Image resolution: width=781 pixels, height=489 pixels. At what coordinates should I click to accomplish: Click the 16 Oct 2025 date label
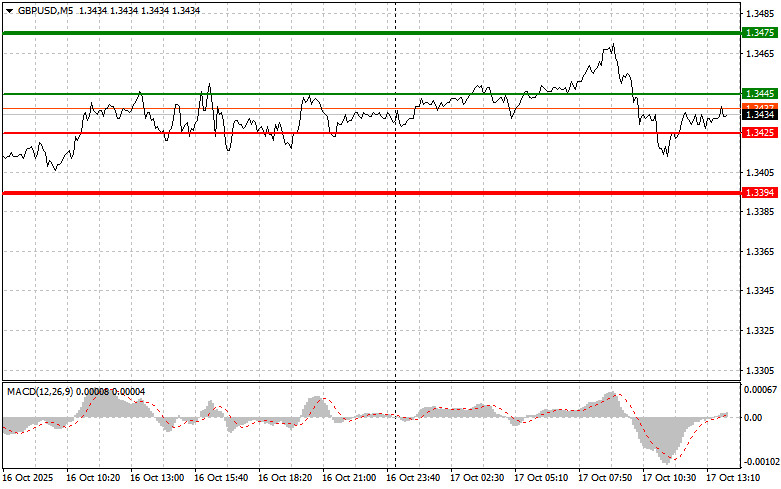click(27, 478)
